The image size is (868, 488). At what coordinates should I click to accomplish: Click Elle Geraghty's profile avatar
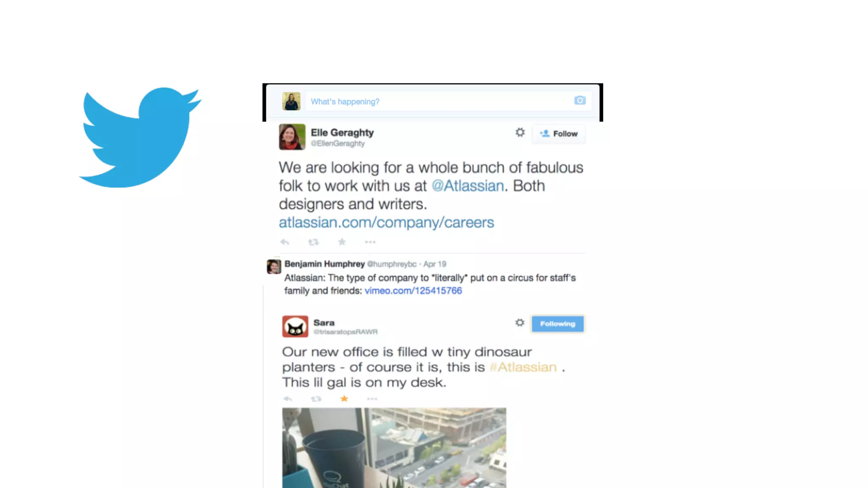(292, 137)
